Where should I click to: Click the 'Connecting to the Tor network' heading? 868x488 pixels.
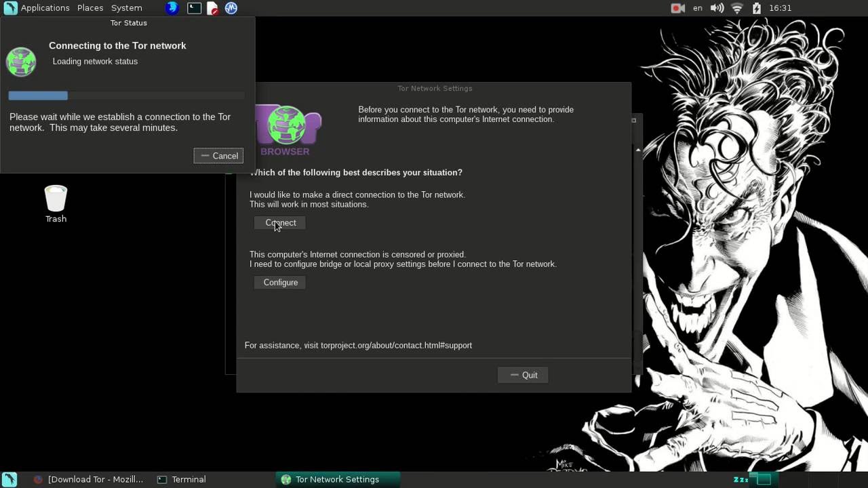point(117,45)
